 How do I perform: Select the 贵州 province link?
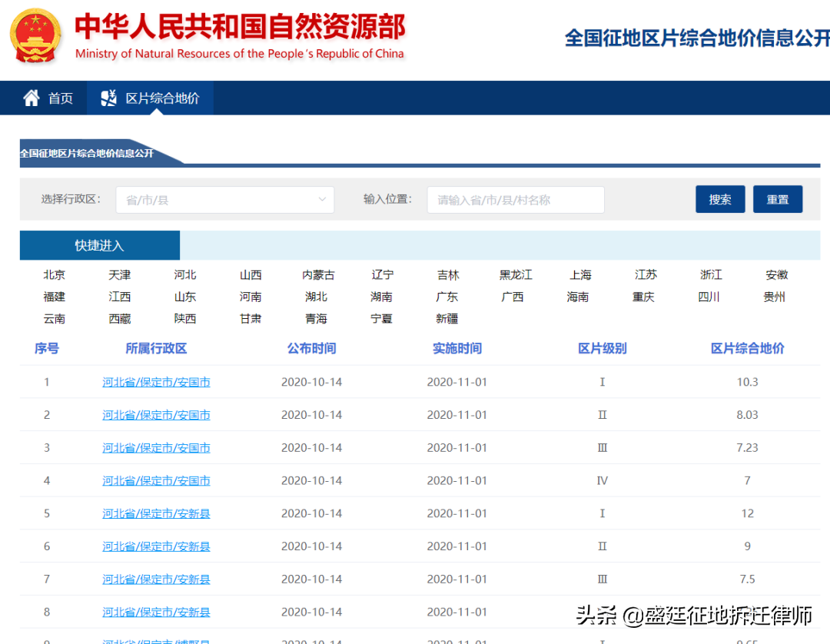click(x=775, y=296)
